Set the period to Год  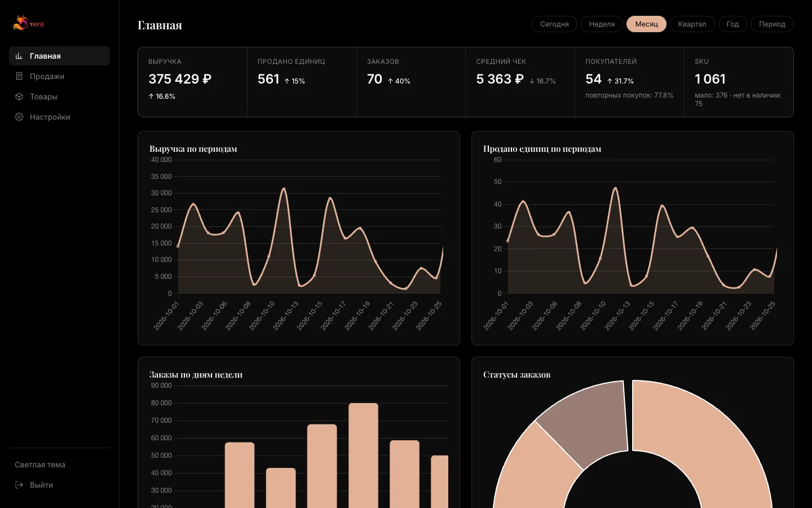pyautogui.click(x=732, y=24)
